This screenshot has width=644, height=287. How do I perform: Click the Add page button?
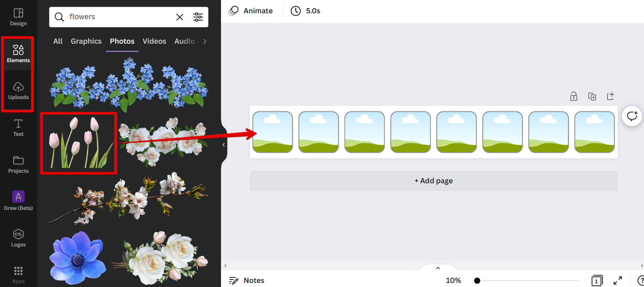[x=434, y=181]
